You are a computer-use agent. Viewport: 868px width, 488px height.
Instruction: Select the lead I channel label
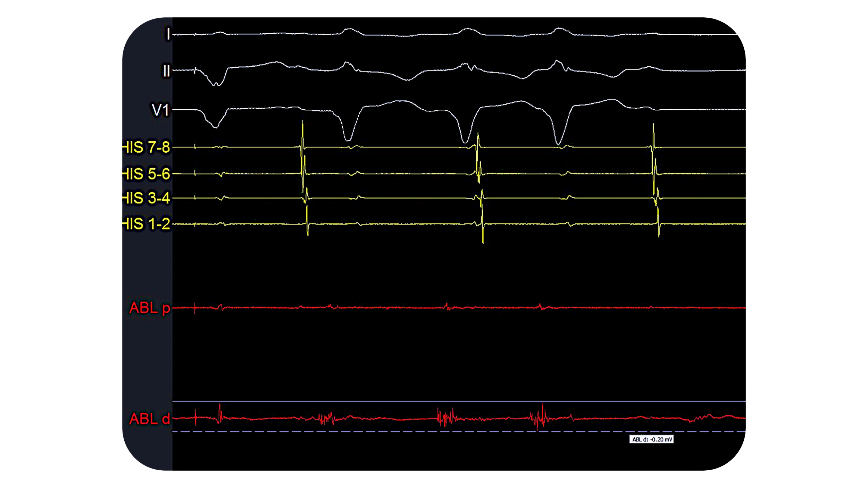coord(168,34)
